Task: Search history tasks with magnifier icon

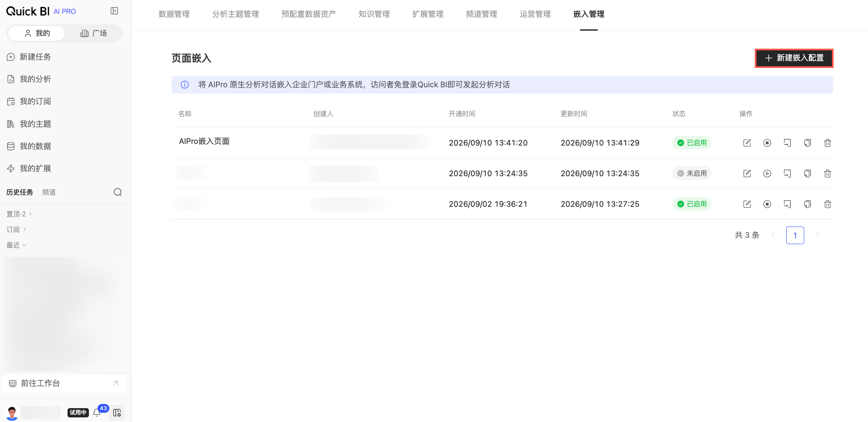Action: coord(118,192)
